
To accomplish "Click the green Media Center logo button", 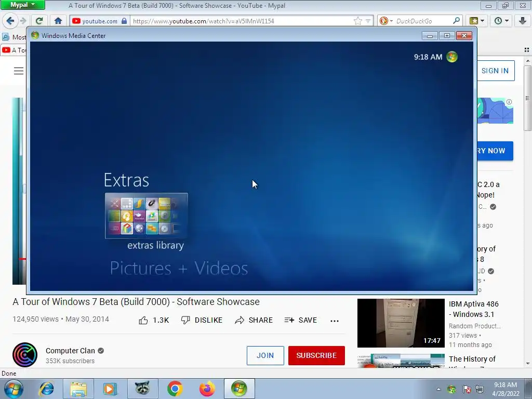I will coord(451,57).
